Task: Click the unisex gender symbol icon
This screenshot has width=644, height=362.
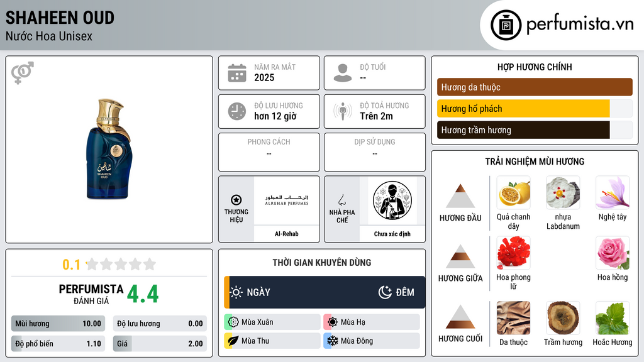Action: point(23,73)
